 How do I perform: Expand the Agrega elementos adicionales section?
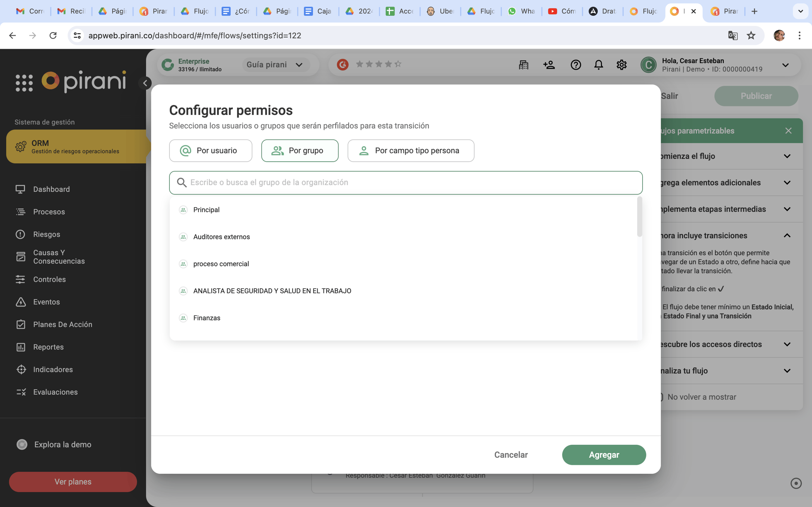789,182
